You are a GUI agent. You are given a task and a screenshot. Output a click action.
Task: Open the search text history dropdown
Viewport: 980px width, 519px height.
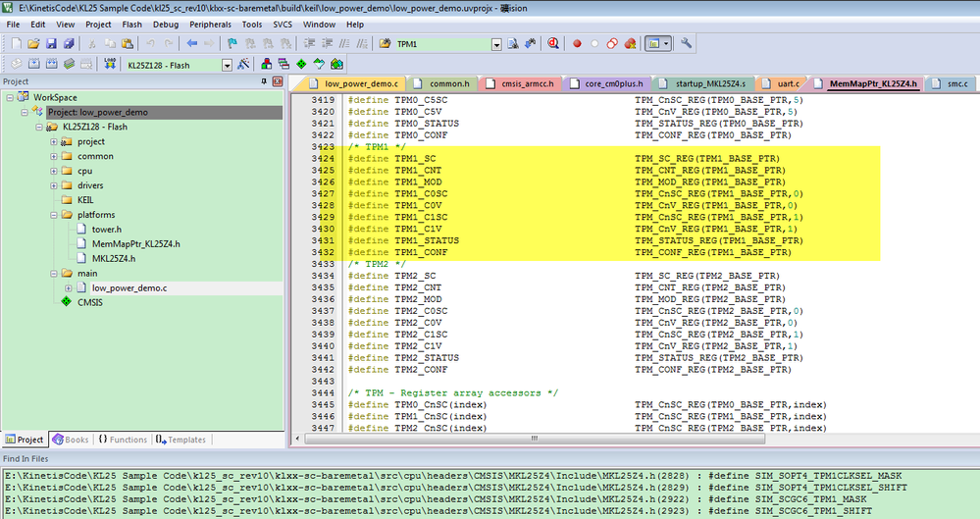[496, 44]
